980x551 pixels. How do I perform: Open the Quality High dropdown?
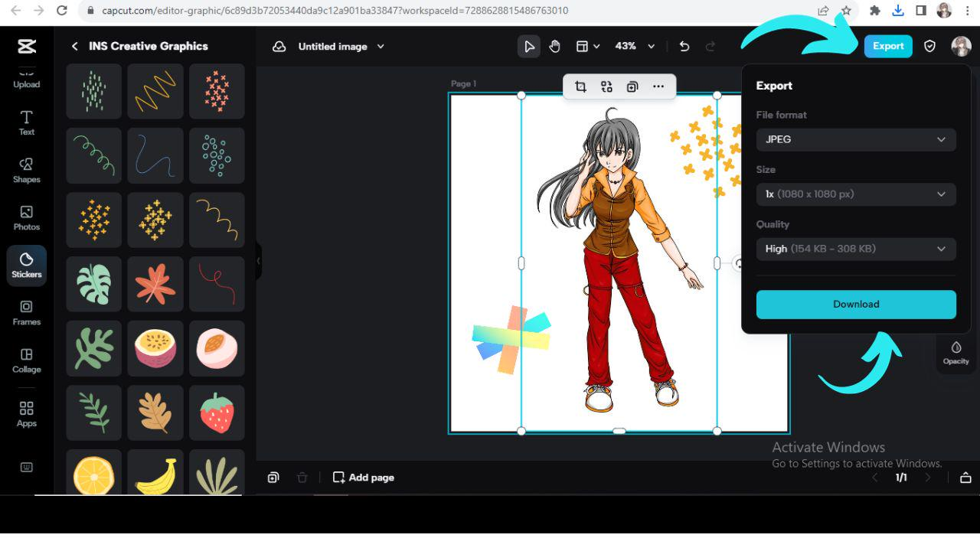click(856, 249)
